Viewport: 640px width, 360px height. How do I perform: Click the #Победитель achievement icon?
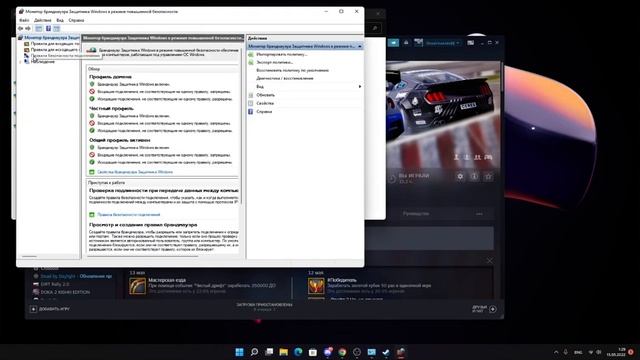[x=316, y=286]
